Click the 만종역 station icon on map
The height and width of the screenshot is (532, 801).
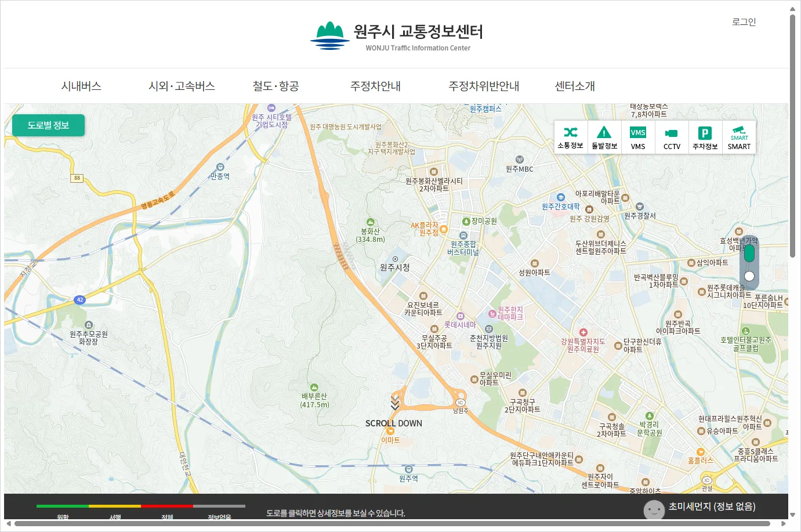point(220,167)
